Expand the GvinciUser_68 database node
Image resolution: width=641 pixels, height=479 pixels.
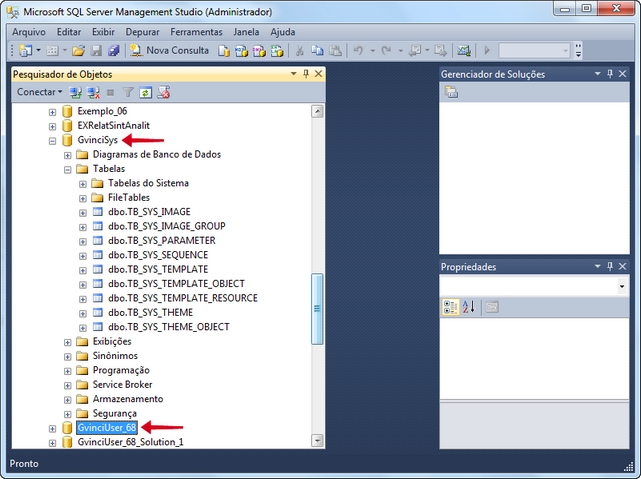click(x=53, y=428)
